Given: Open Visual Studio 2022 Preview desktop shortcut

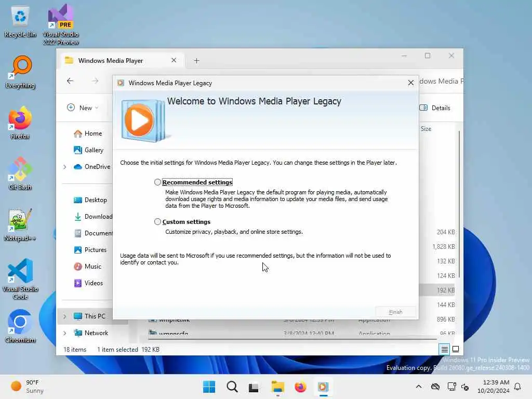Looking at the screenshot, I should 61,25.
